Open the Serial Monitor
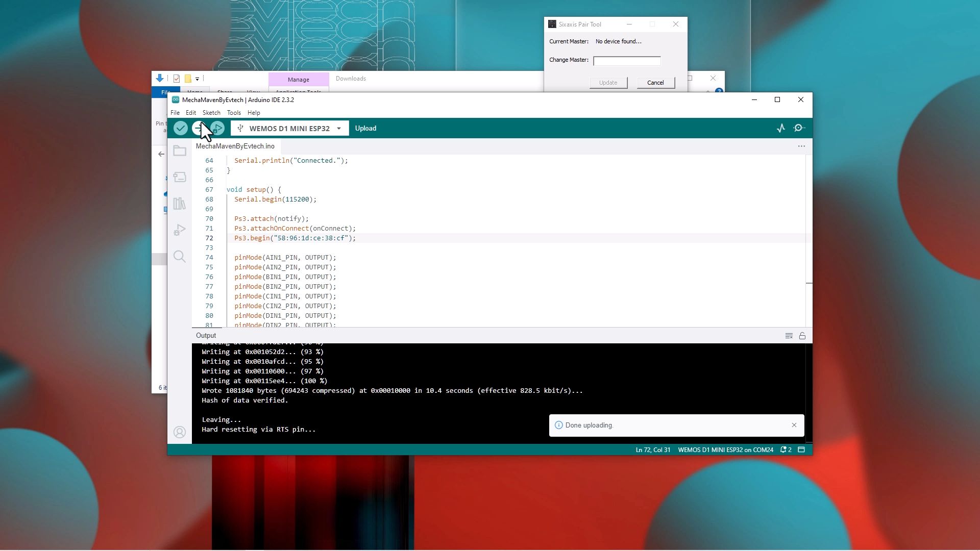This screenshot has height=551, width=980. [799, 128]
